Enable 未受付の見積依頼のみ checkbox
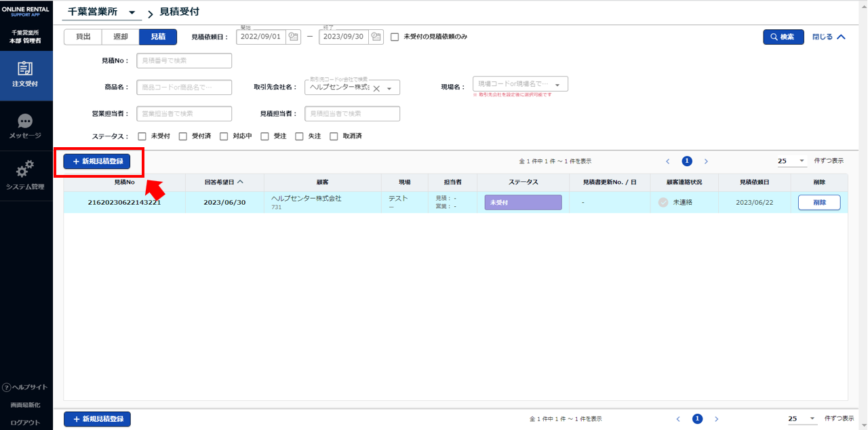Viewport: 868px width, 430px height. 395,37
